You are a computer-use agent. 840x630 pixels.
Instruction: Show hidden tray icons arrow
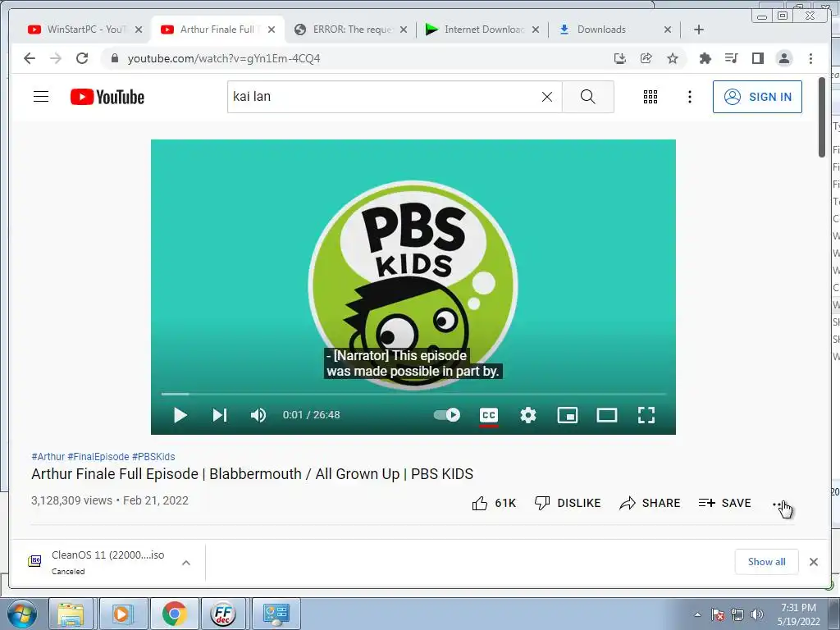coord(697,614)
